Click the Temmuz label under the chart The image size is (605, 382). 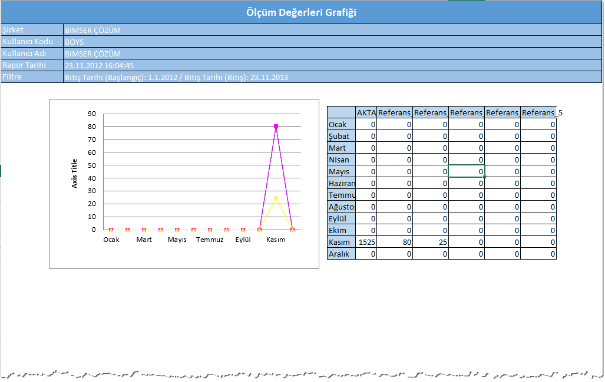click(210, 240)
